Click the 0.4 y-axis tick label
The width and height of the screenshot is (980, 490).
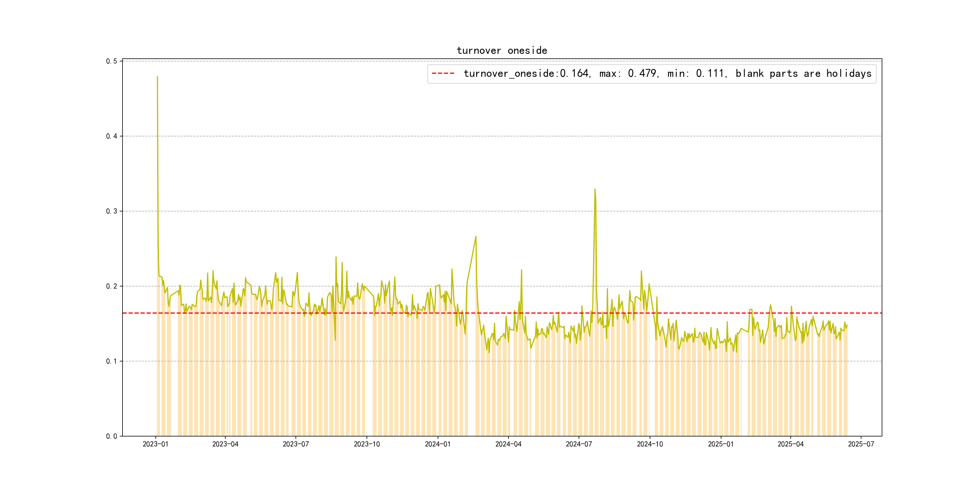[x=112, y=136]
